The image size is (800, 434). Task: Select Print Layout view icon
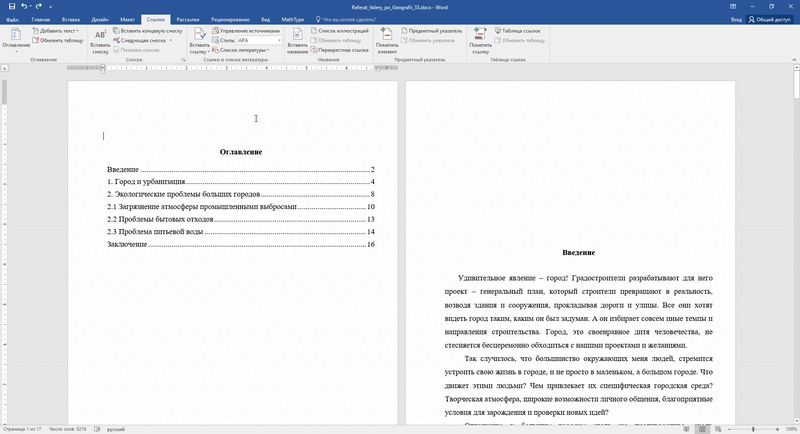[703, 429]
